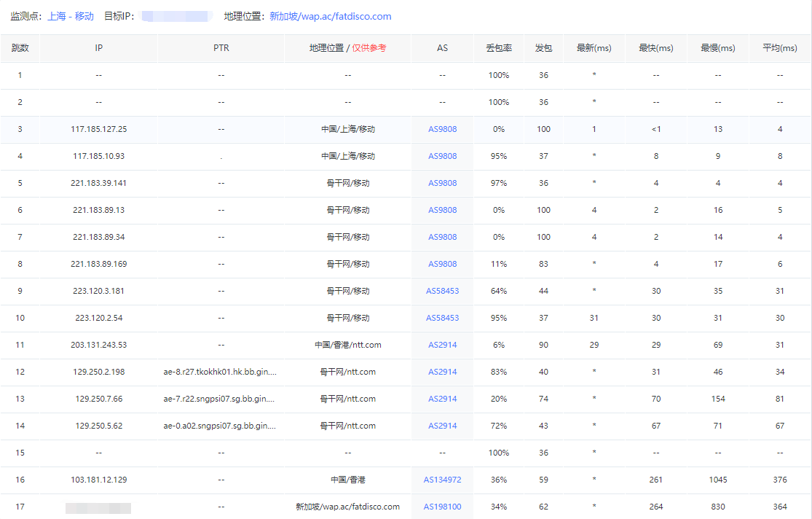Click the 72% packet loss value
This screenshot has width=812, height=519.
499,426
